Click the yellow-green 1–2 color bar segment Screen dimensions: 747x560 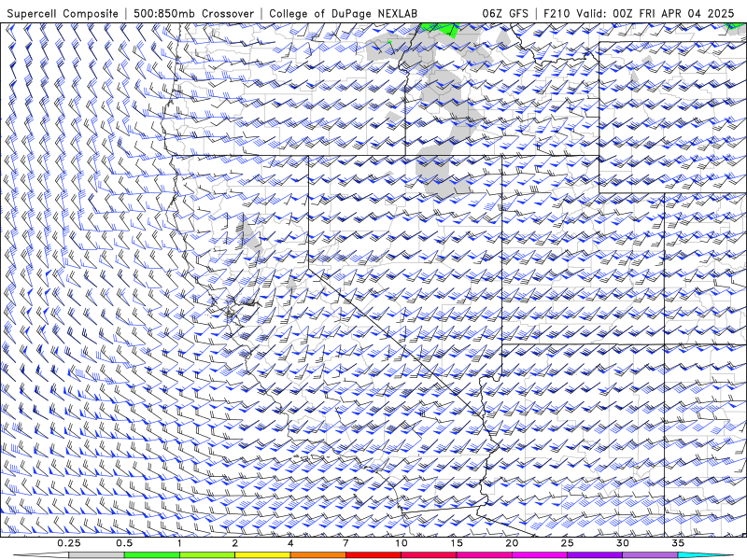click(x=207, y=555)
